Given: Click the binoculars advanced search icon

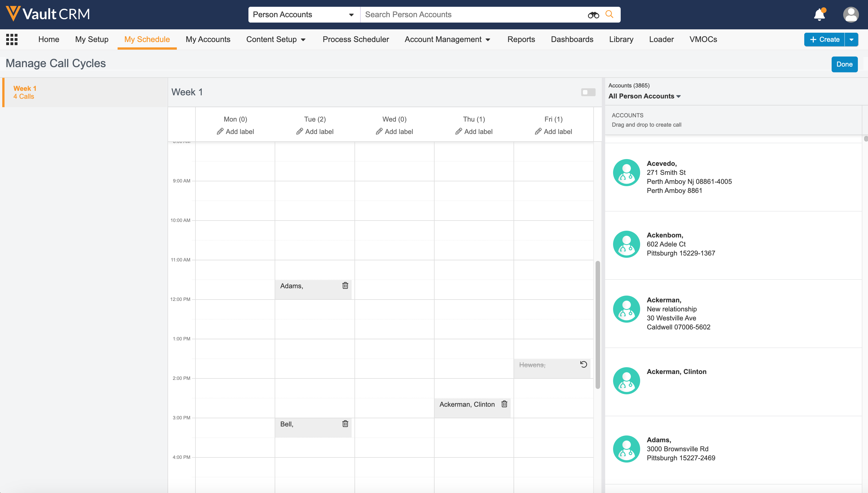Looking at the screenshot, I should (x=593, y=15).
